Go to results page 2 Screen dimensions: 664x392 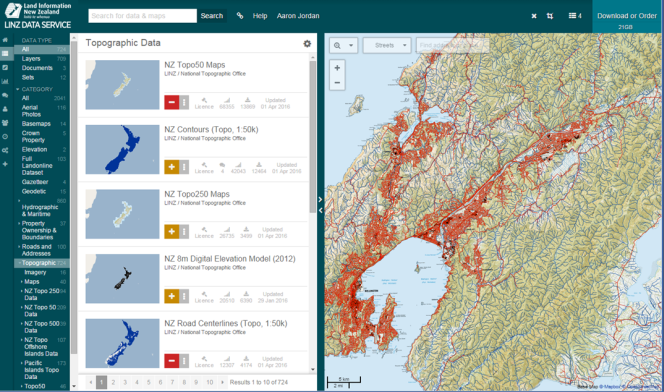tap(113, 382)
